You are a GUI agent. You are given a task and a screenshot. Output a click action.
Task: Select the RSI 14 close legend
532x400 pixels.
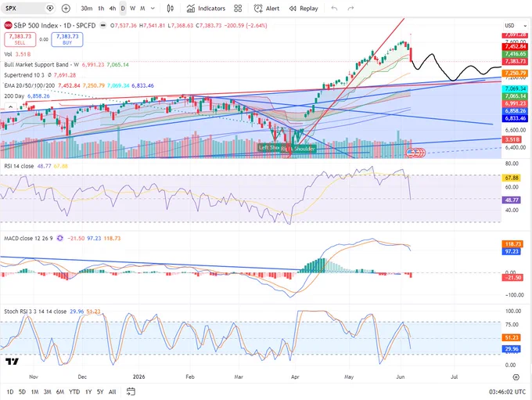[x=36, y=166]
